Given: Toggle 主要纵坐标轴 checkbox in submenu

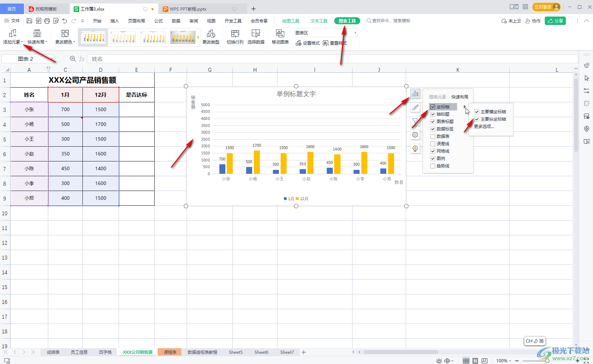Looking at the screenshot, I should (477, 119).
